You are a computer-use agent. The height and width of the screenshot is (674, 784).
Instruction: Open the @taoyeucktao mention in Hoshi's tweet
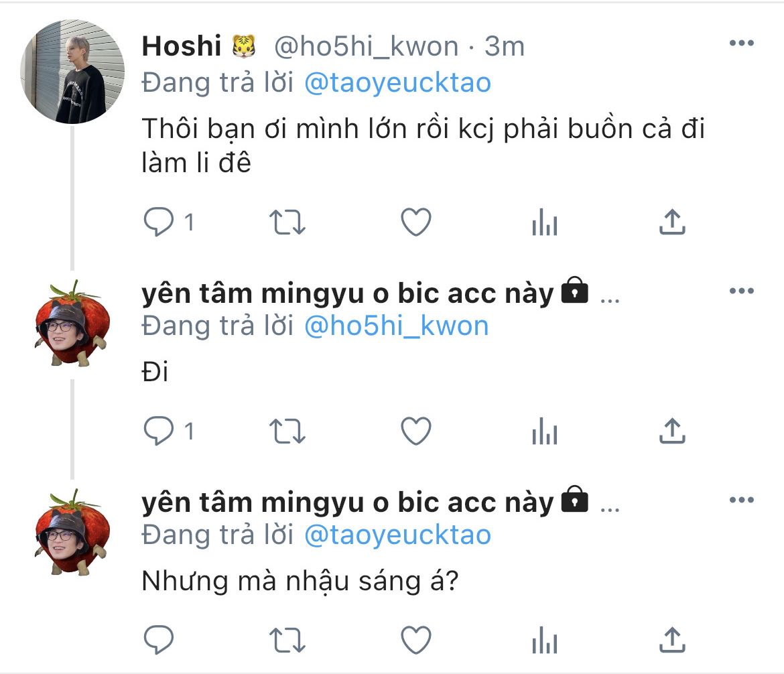coord(397,83)
